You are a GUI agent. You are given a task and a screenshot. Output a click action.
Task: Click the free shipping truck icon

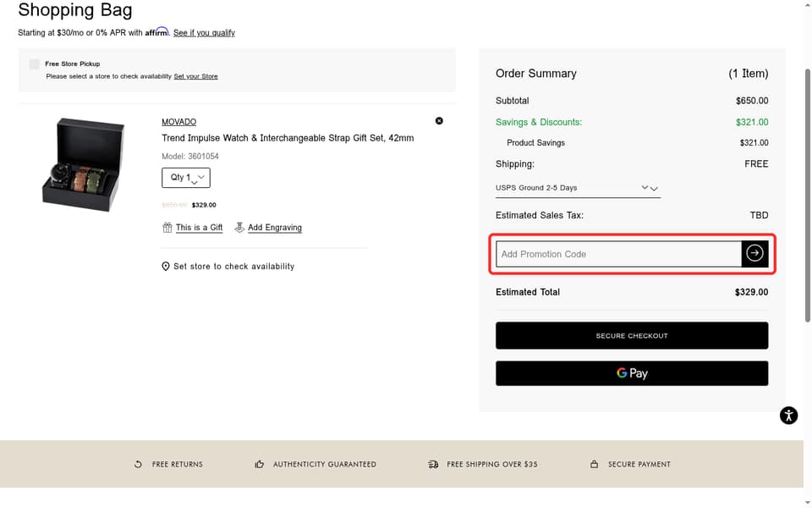click(x=433, y=465)
